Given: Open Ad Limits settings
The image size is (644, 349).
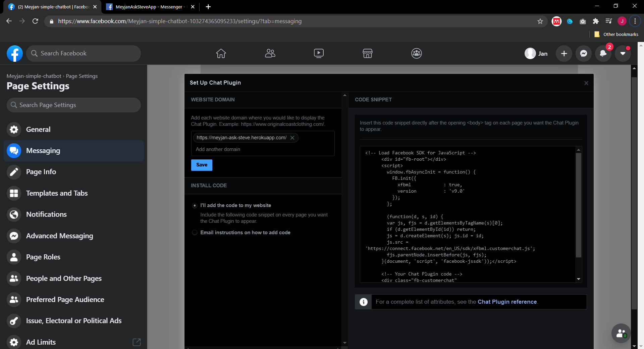Looking at the screenshot, I should 73,342.
